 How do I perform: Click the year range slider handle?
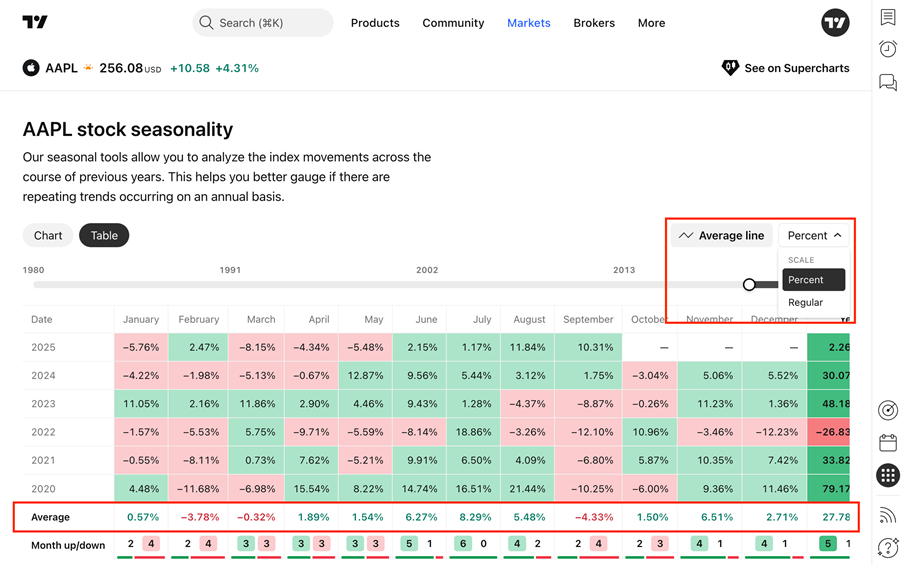click(749, 284)
